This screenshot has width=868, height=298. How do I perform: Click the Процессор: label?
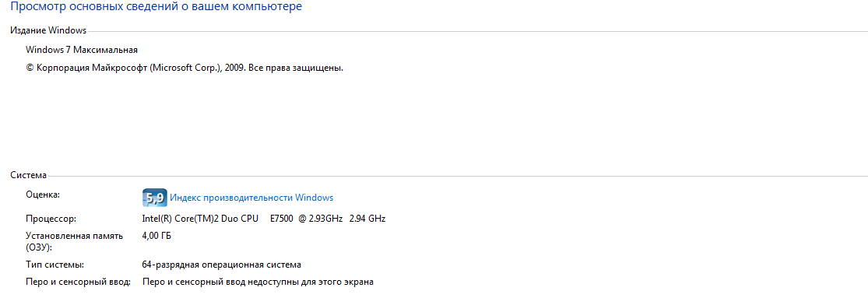[x=51, y=219]
